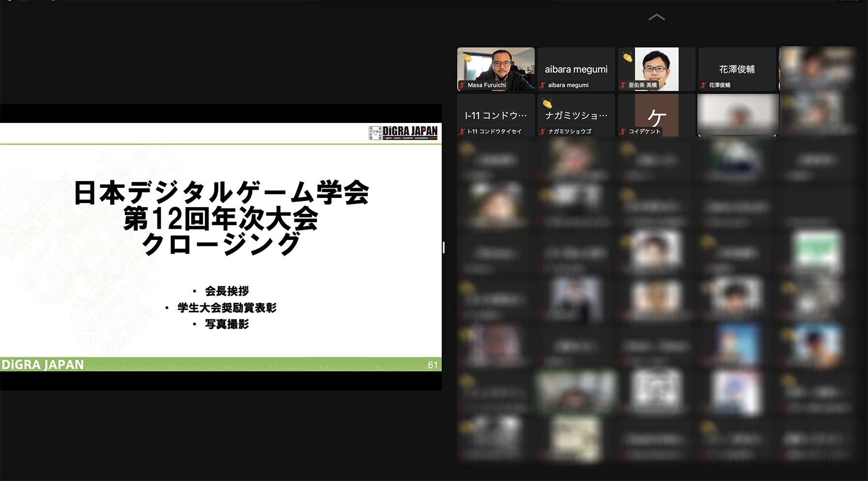Click the muted mic icon beside 亜佑美 髙橋
868x481 pixels.
(623, 85)
